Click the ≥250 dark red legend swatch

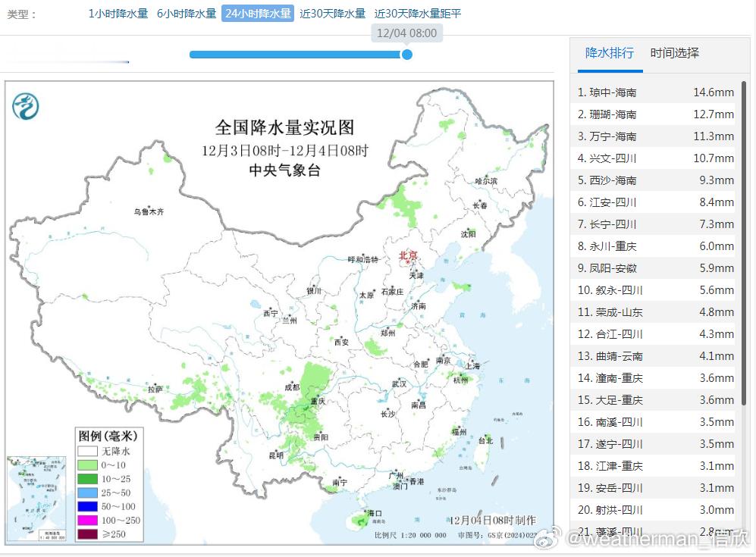[x=87, y=534]
